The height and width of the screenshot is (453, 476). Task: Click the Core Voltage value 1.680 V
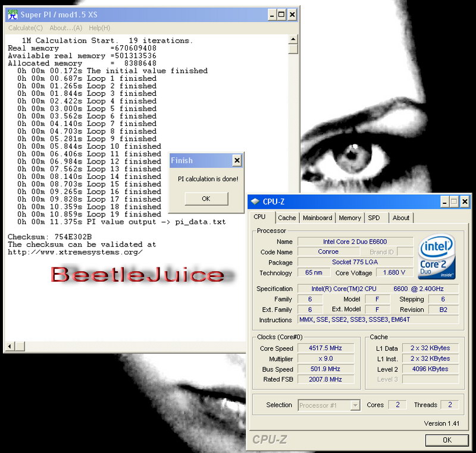pyautogui.click(x=394, y=273)
